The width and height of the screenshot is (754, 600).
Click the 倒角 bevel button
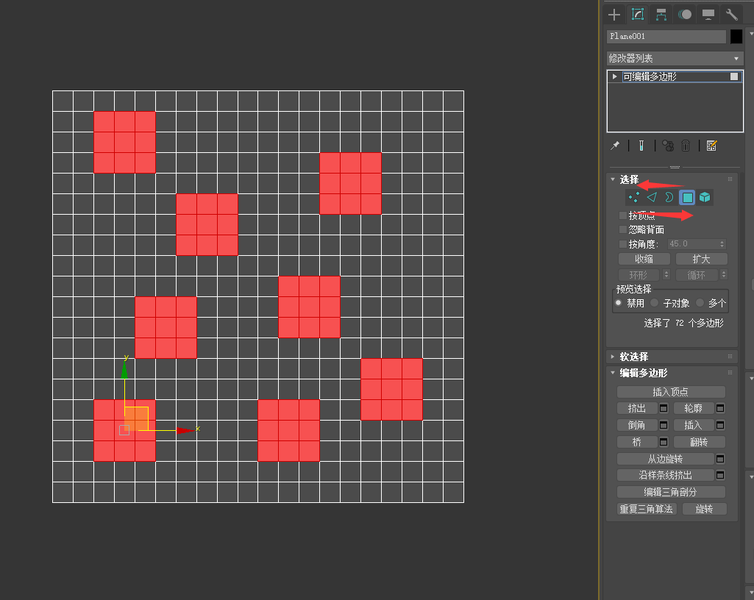(637, 425)
